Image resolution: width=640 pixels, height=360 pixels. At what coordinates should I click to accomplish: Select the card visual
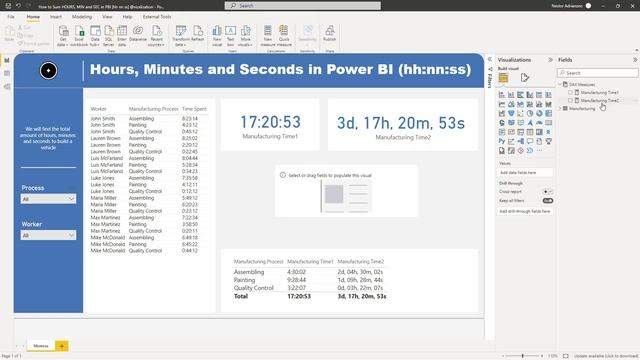(549, 122)
